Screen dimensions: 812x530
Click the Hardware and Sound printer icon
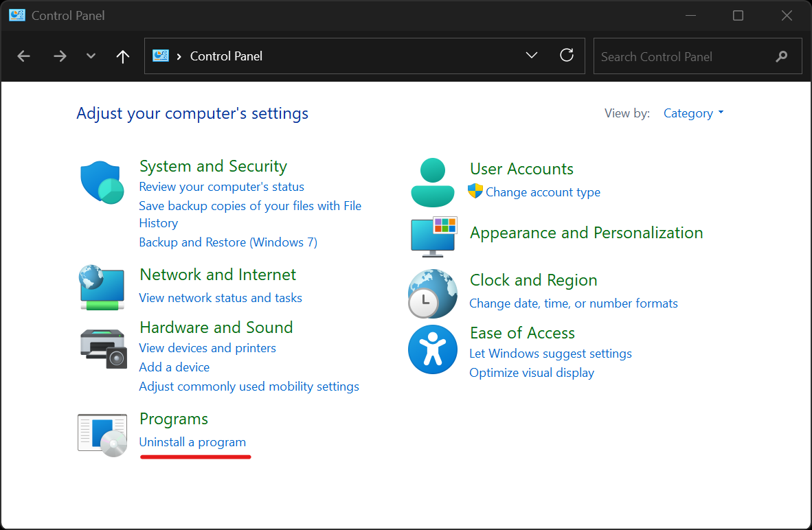coord(103,348)
